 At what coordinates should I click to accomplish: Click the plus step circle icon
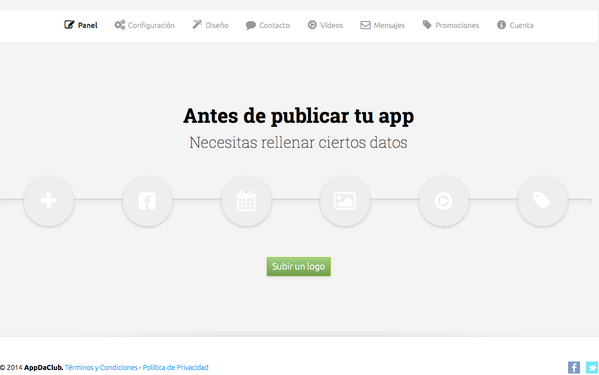click(49, 200)
